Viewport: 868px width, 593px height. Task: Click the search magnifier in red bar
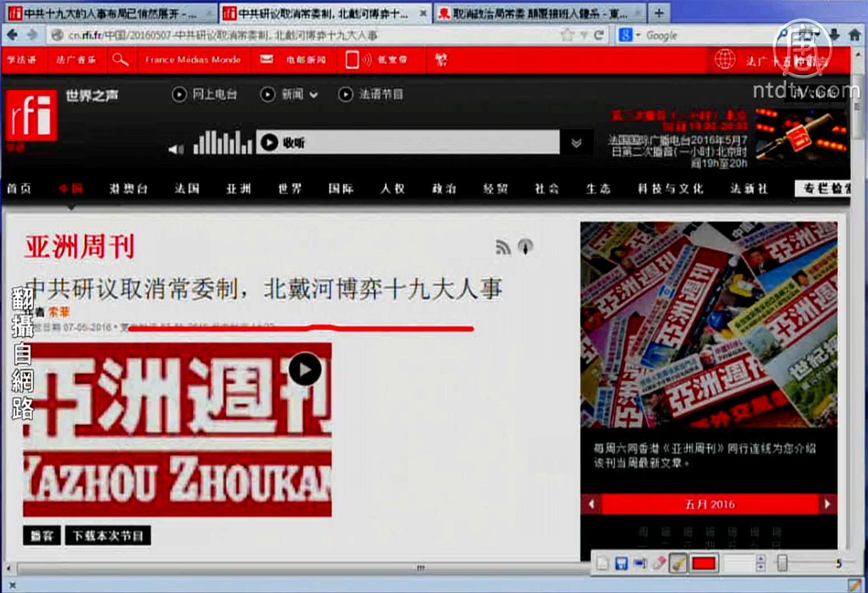(120, 59)
